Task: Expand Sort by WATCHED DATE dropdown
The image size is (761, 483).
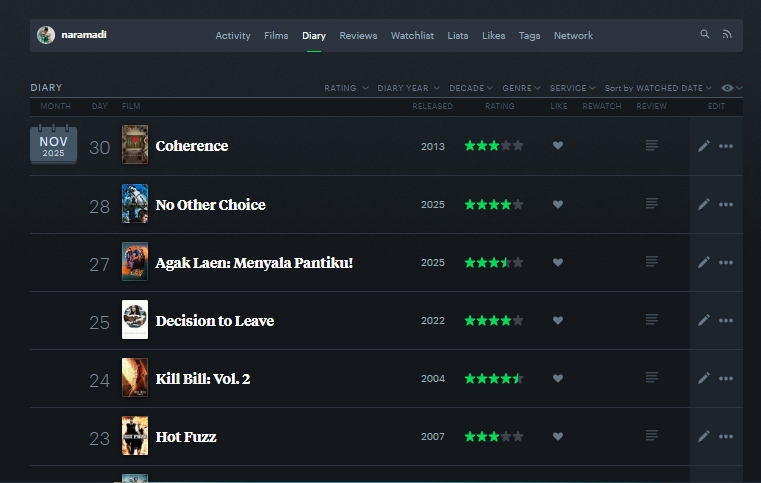Action: click(659, 88)
